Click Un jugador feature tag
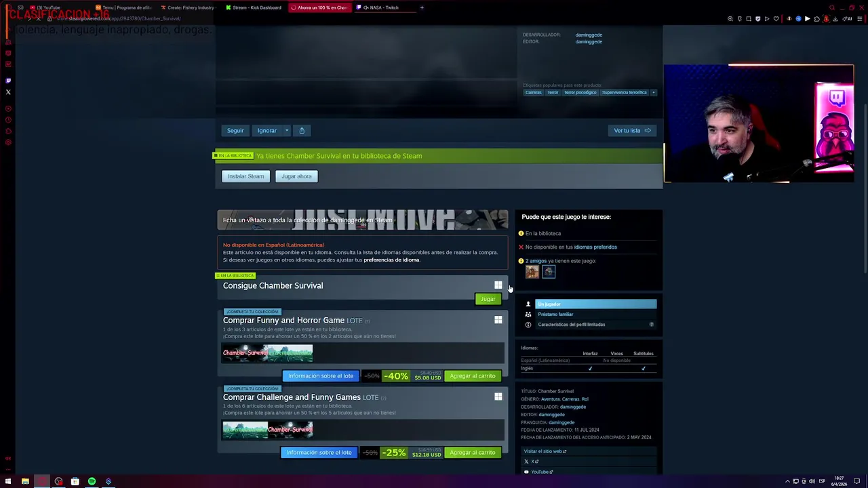The height and width of the screenshot is (488, 868). pos(596,304)
